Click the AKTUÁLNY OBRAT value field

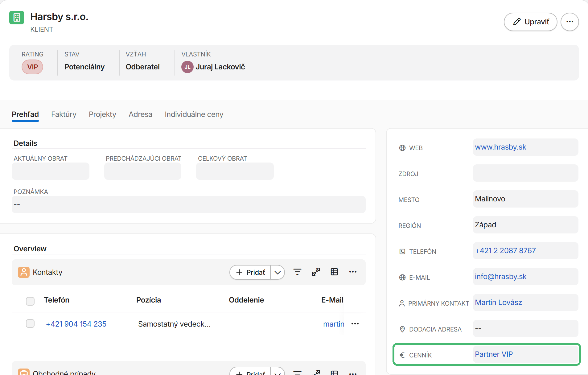click(x=51, y=171)
